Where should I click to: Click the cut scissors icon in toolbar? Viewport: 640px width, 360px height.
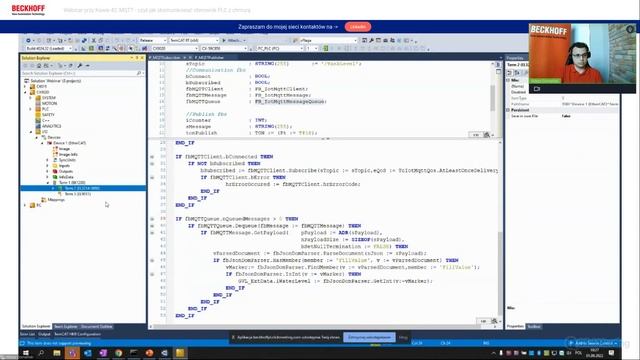93,40
